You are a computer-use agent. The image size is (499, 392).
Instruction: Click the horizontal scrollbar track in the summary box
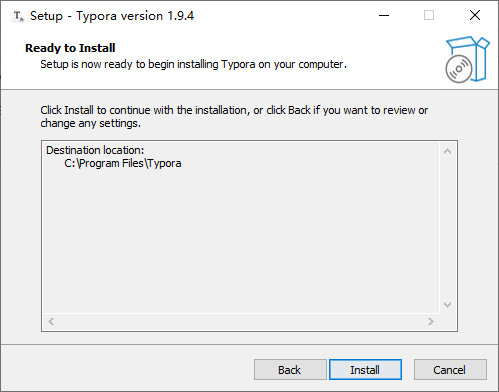click(241, 321)
